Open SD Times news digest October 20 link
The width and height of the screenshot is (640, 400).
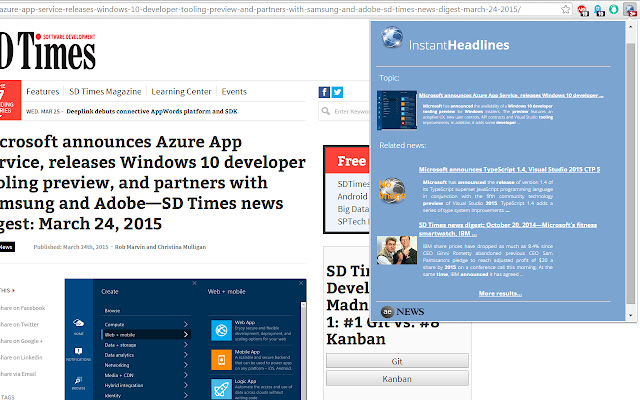pos(508,229)
